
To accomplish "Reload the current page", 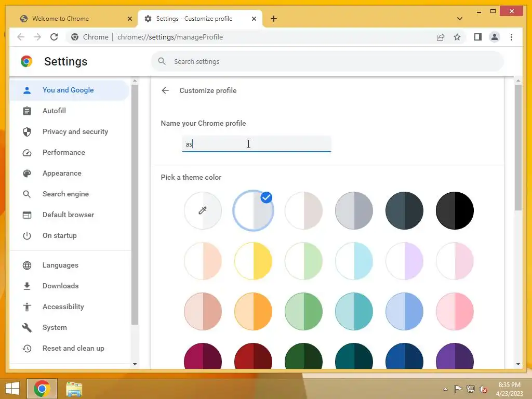I will 54,37.
